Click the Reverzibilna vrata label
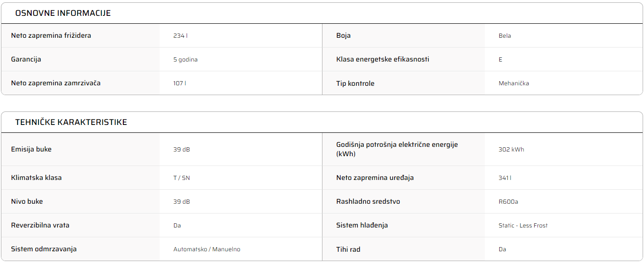644x262 pixels. 40,225
